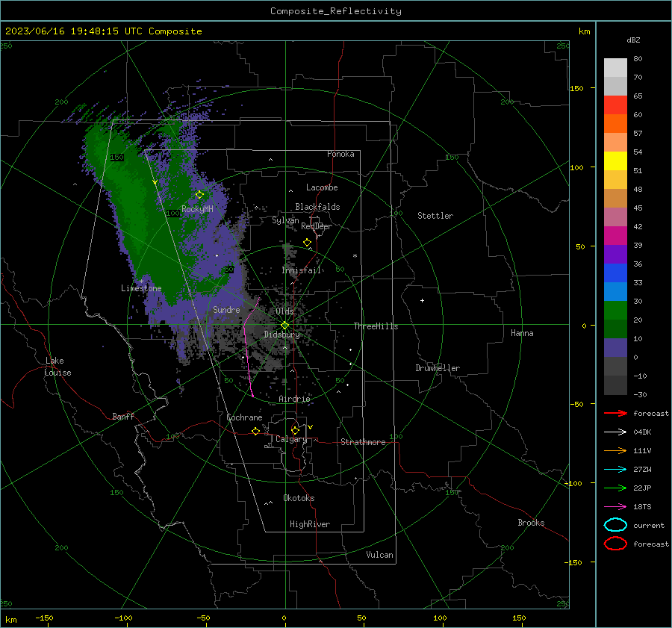
Task: Click the red swatch between 65 and 60
Action: click(x=615, y=105)
